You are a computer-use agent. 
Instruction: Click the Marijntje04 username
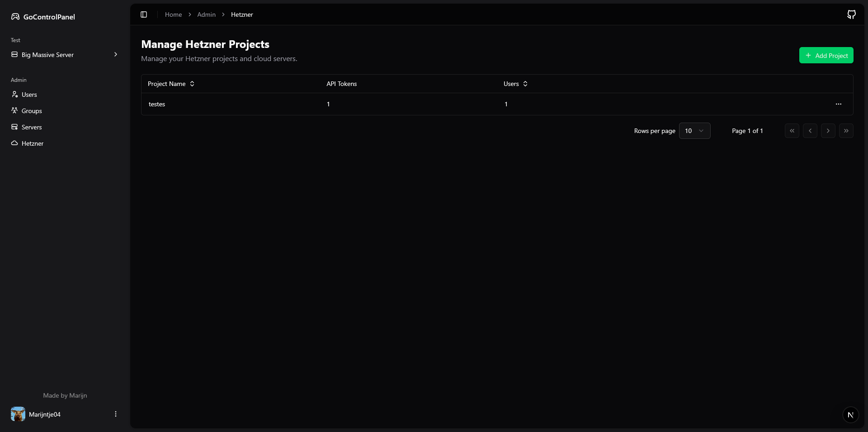coord(45,414)
